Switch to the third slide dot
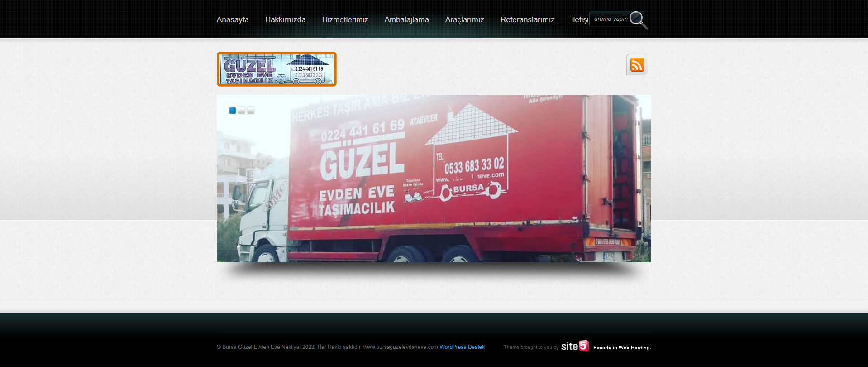Image resolution: width=868 pixels, height=367 pixels. pos(251,111)
